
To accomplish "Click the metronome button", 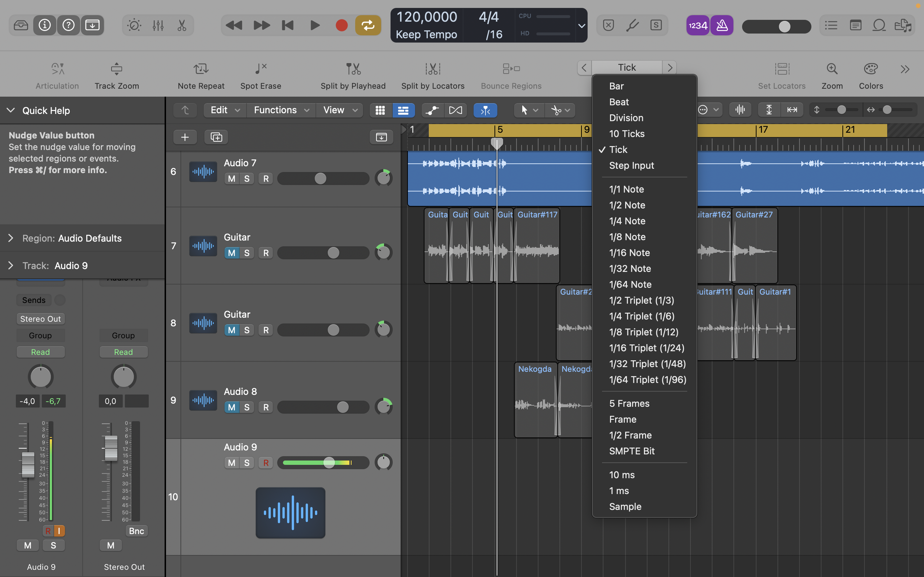I will (721, 26).
